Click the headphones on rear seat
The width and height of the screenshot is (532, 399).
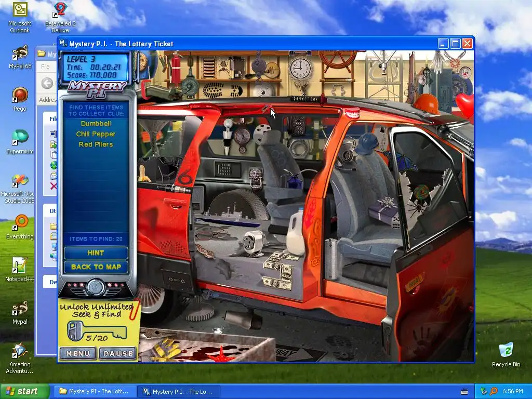347,154
